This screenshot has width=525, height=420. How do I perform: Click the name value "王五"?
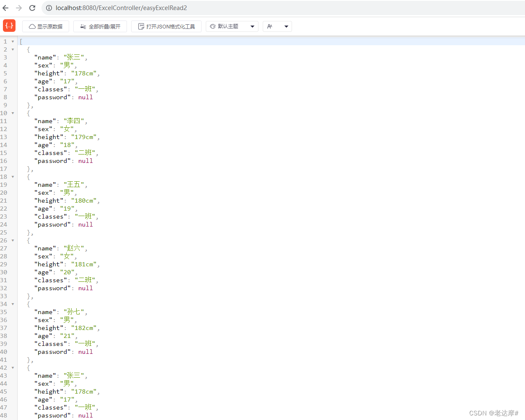74,185
